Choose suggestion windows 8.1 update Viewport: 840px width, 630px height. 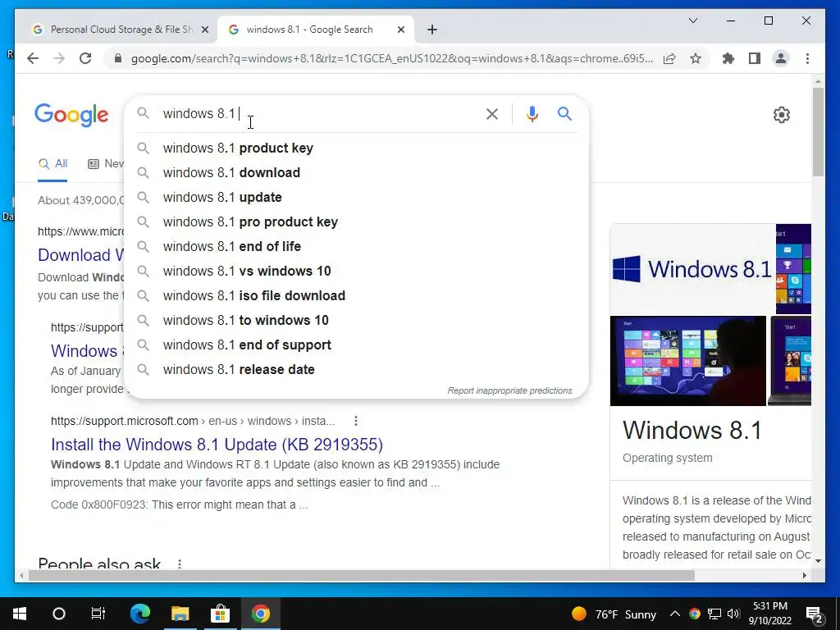click(356, 197)
